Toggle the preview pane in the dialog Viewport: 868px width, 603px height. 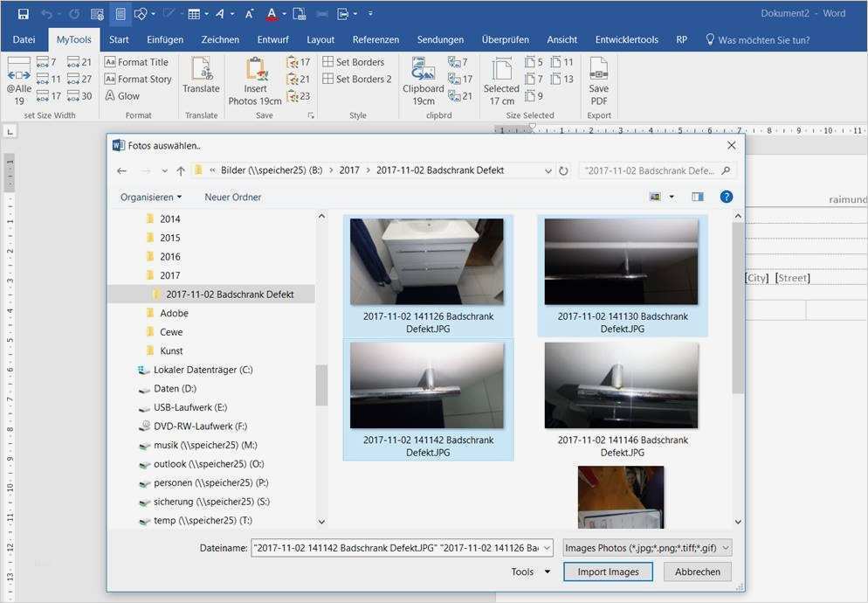697,196
